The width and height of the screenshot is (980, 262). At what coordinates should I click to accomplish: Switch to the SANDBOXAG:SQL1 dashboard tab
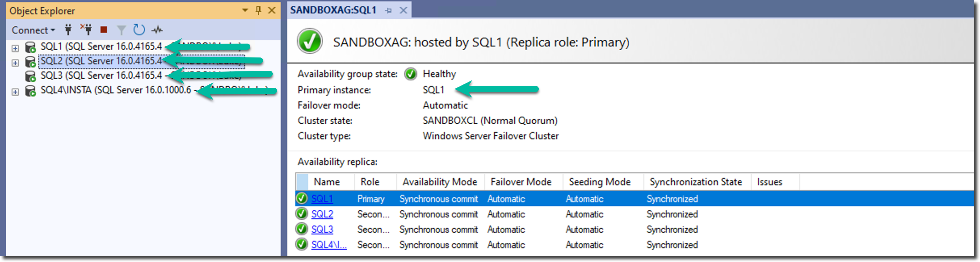pyautogui.click(x=333, y=10)
